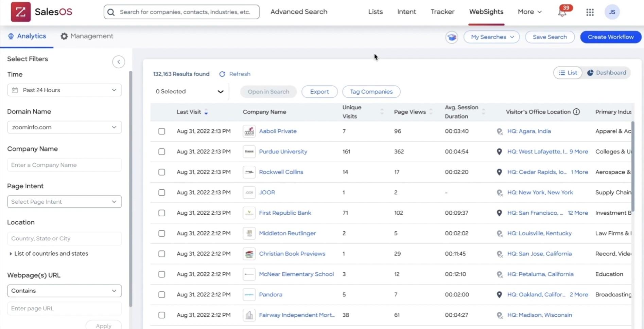Open the Domain Name zoominfo.com dropdown
The height and width of the screenshot is (329, 644).
pyautogui.click(x=65, y=127)
